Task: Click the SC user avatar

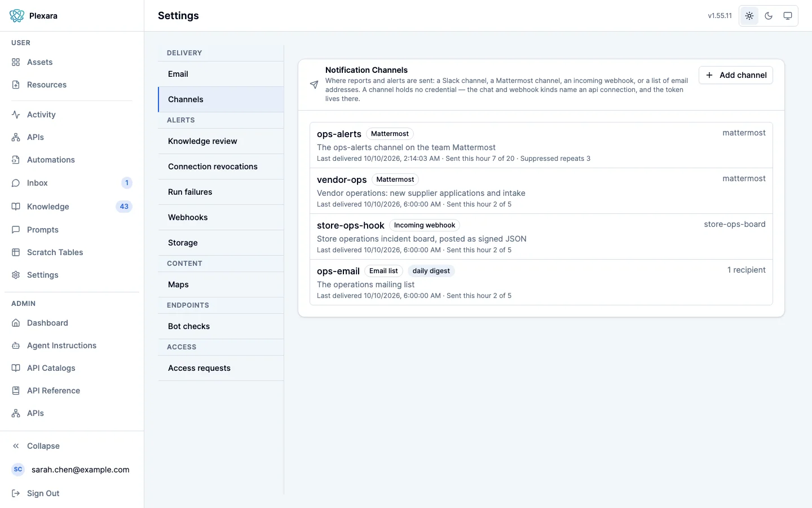Action: point(18,470)
